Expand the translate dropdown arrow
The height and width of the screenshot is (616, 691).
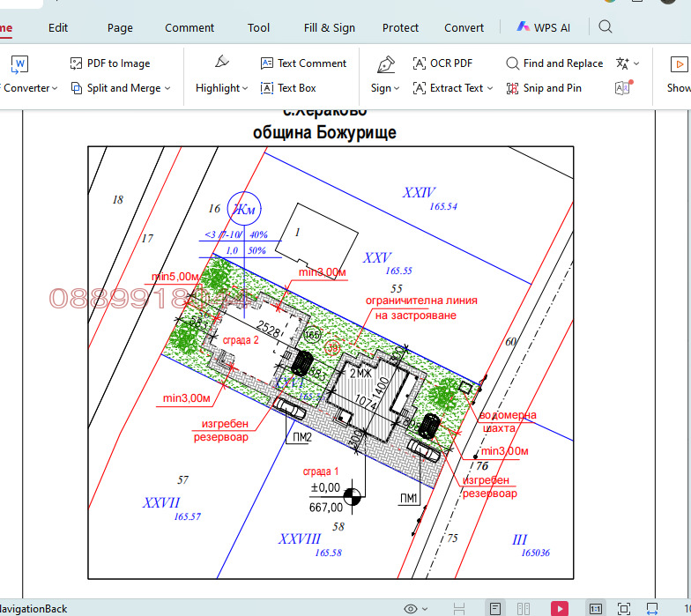coord(636,63)
